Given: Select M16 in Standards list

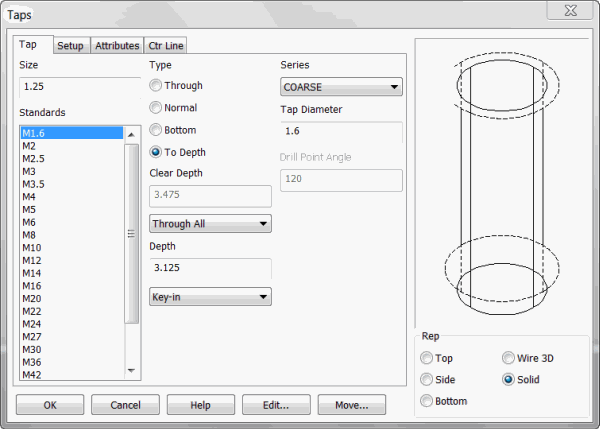Looking at the screenshot, I should pyautogui.click(x=72, y=285).
